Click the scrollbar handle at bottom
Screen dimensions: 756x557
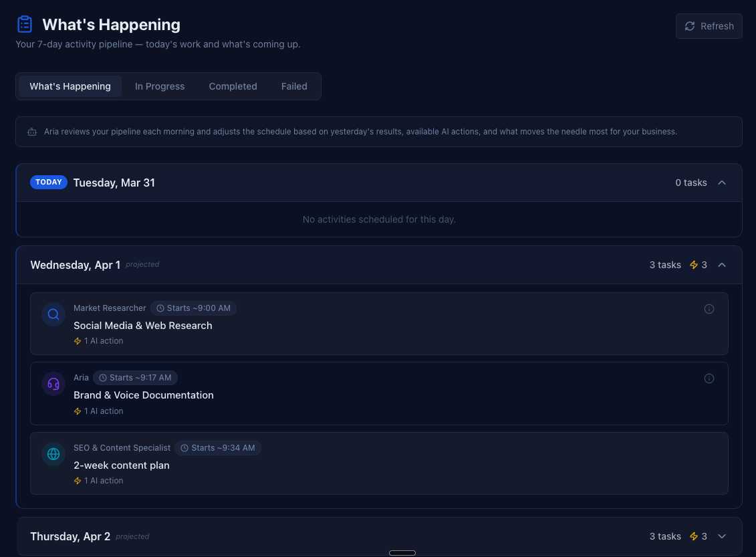(x=402, y=552)
